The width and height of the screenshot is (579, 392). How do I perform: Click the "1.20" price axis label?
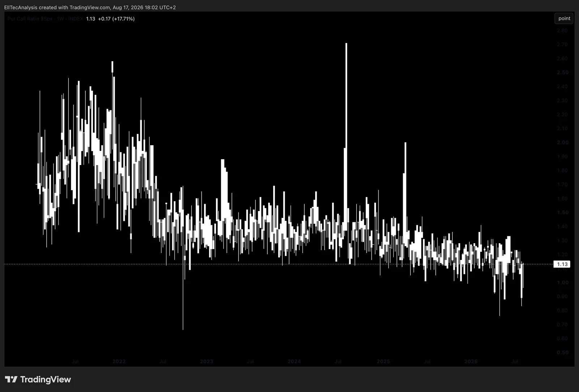point(562,255)
